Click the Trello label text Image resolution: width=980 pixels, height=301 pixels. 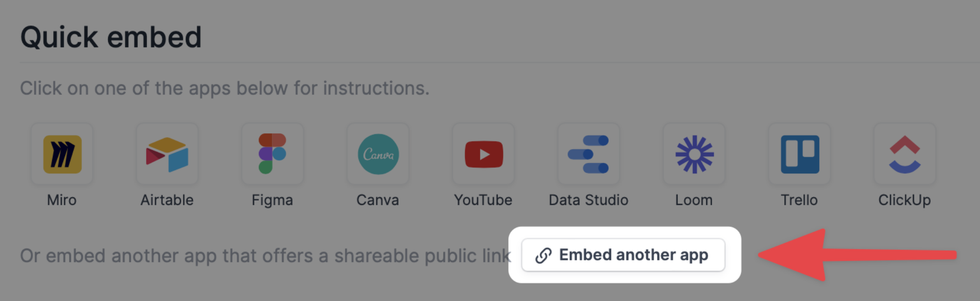799,200
